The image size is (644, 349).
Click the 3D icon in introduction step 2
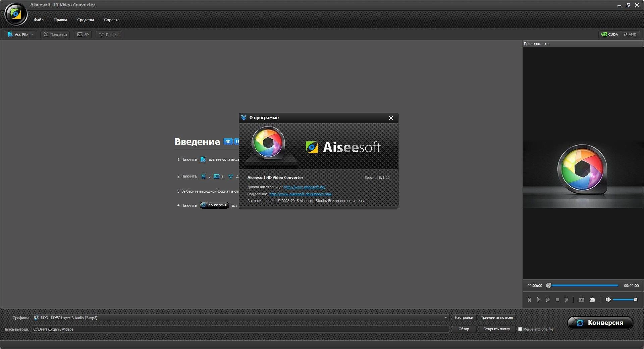pos(217,176)
